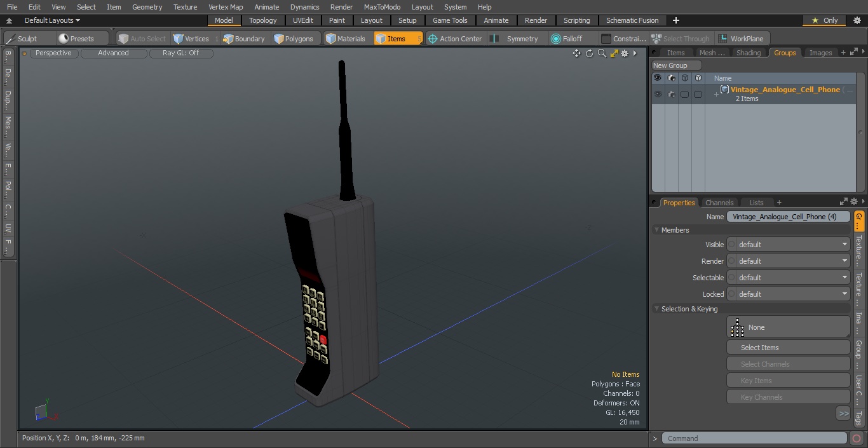The width and height of the screenshot is (868, 448).
Task: Click the Command input field
Action: [x=754, y=438]
